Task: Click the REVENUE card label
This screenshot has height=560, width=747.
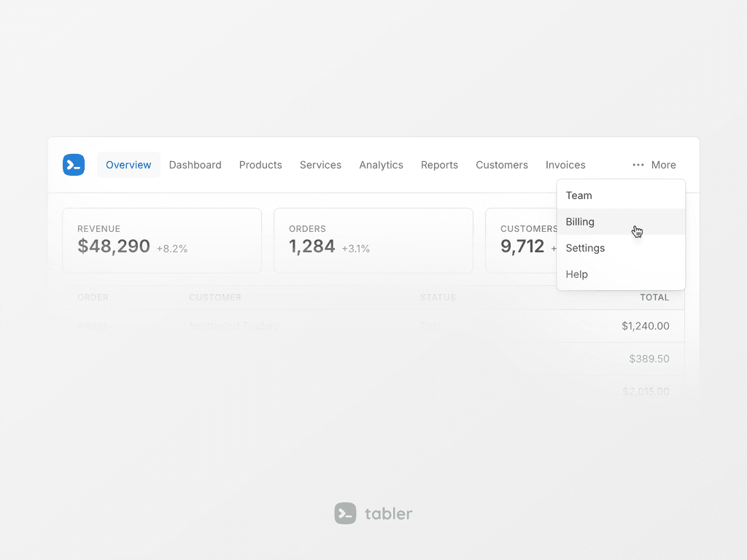Action: [98, 228]
